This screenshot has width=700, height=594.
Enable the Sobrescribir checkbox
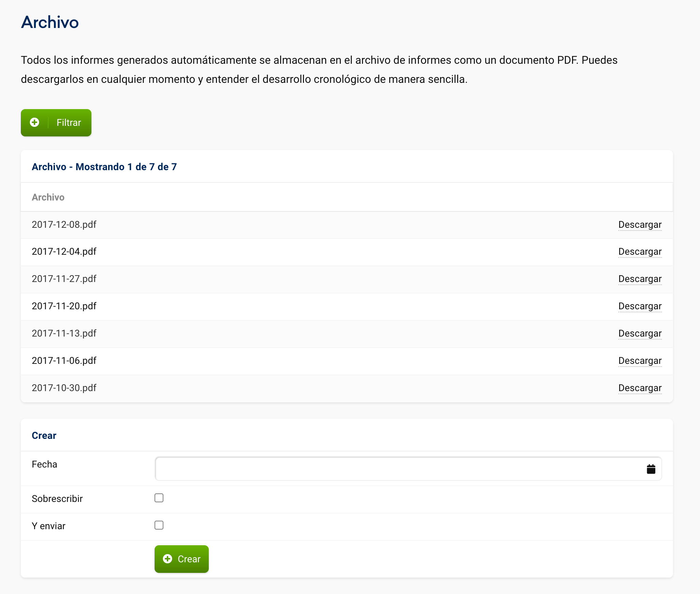pyautogui.click(x=159, y=498)
